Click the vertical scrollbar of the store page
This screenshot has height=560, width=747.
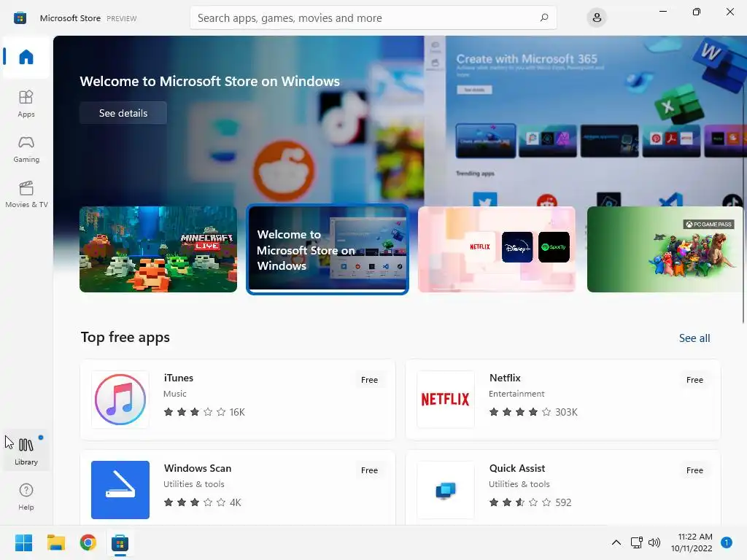[x=743, y=179]
